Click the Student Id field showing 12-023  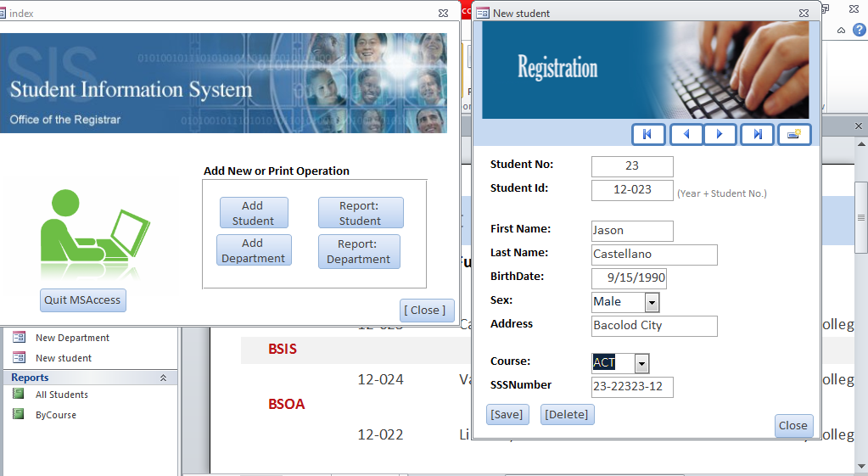(x=632, y=190)
